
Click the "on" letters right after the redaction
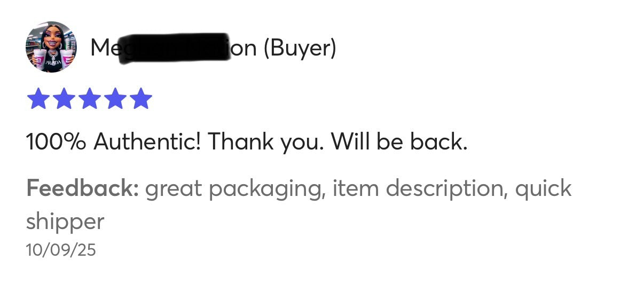coord(243,49)
